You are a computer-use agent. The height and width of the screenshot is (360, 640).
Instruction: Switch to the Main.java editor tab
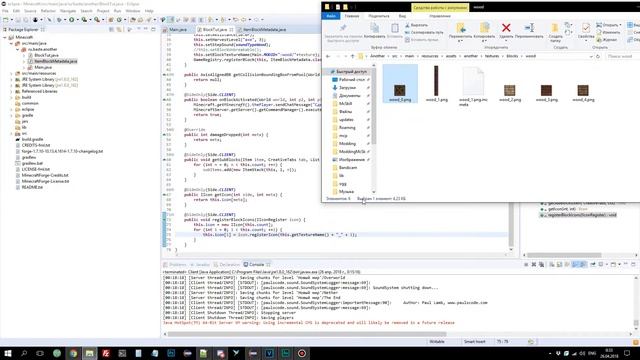pyautogui.click(x=177, y=30)
